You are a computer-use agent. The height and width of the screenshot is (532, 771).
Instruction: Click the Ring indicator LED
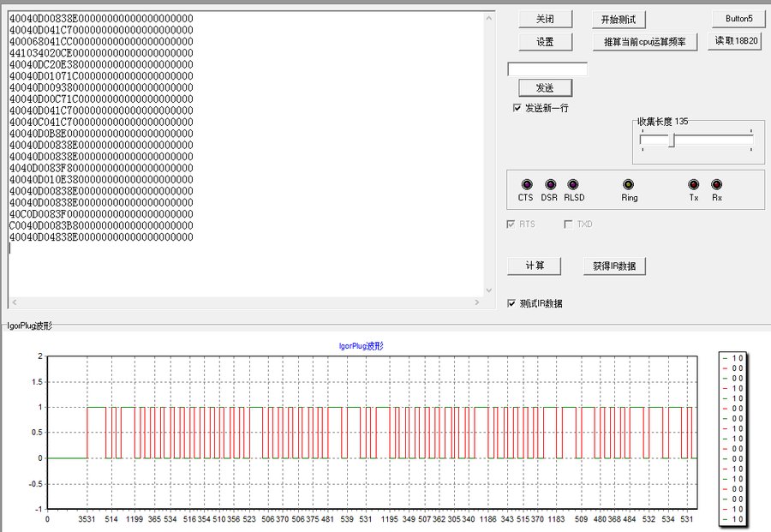click(x=628, y=183)
